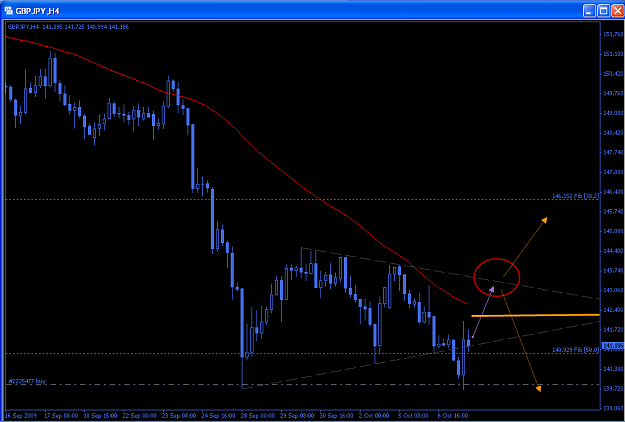Image resolution: width=625 pixels, height=422 pixels.
Task: Click the 28 Sep 00:00 time label
Action: 256,415
